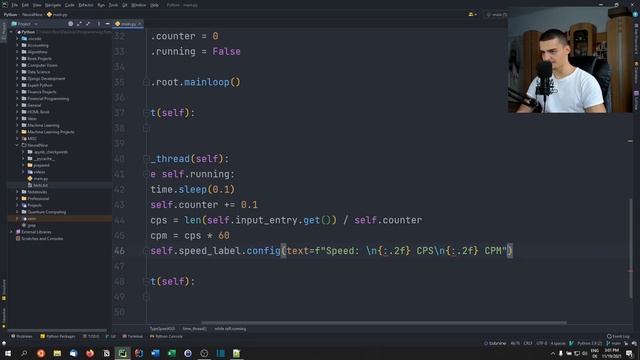Screen dimensions: 640x360
Task: Open the Windows Start menu
Action: tap(8, 353)
